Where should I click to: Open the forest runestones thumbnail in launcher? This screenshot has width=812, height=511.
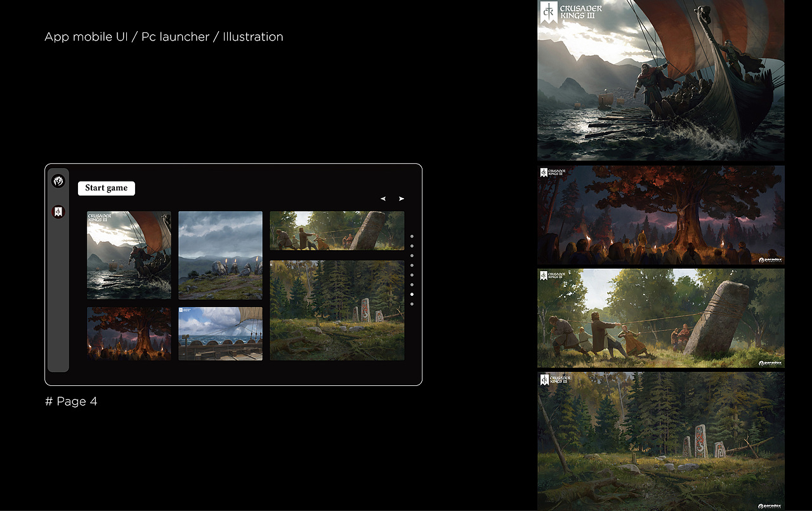(x=337, y=310)
